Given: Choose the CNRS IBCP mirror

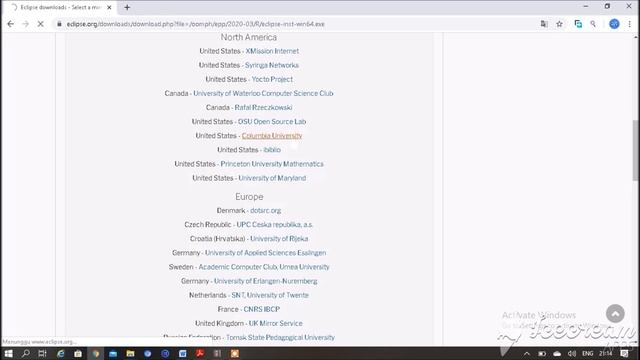Looking at the screenshot, I should (x=262, y=309).
